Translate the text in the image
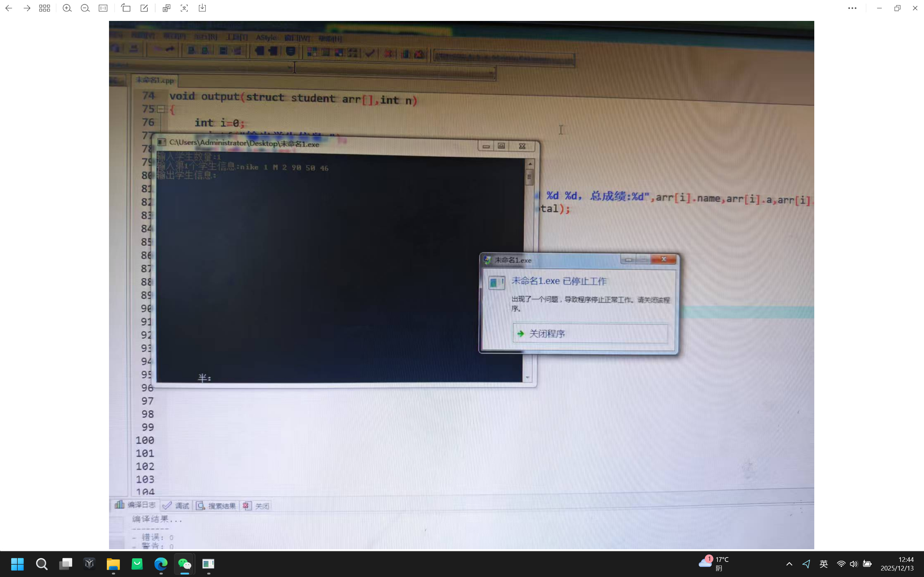Screen dimensions: 924x577 click(166, 8)
